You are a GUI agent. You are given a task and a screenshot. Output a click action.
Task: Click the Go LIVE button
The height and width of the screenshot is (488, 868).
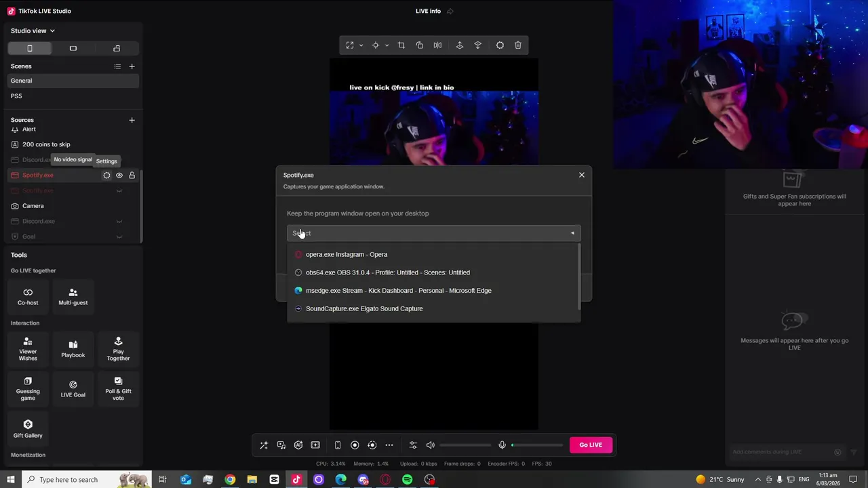click(x=591, y=445)
